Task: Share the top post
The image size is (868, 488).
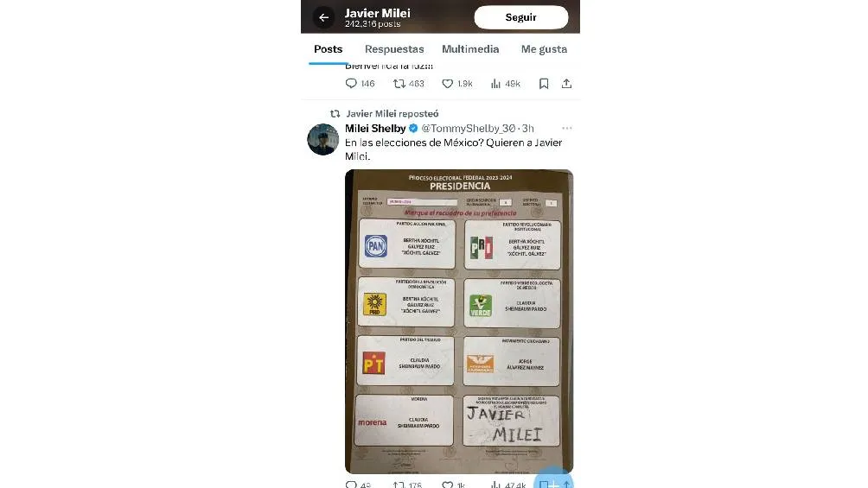Action: tap(566, 84)
